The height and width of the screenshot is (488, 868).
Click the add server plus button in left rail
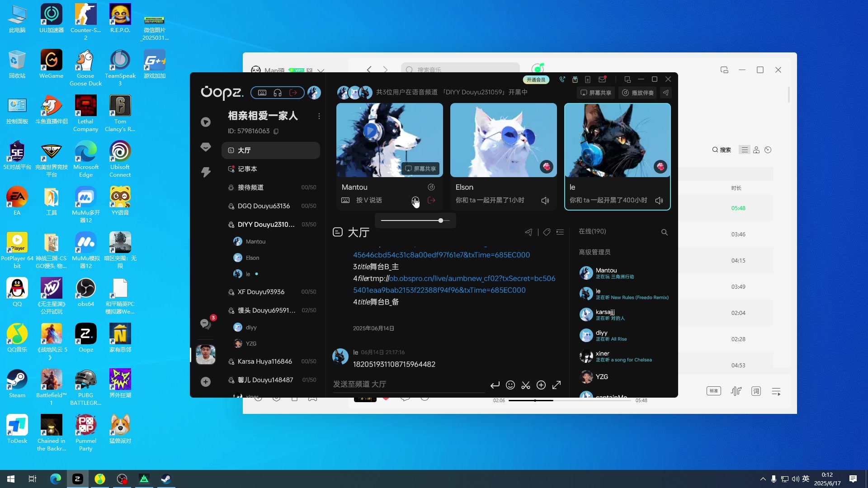click(x=206, y=382)
